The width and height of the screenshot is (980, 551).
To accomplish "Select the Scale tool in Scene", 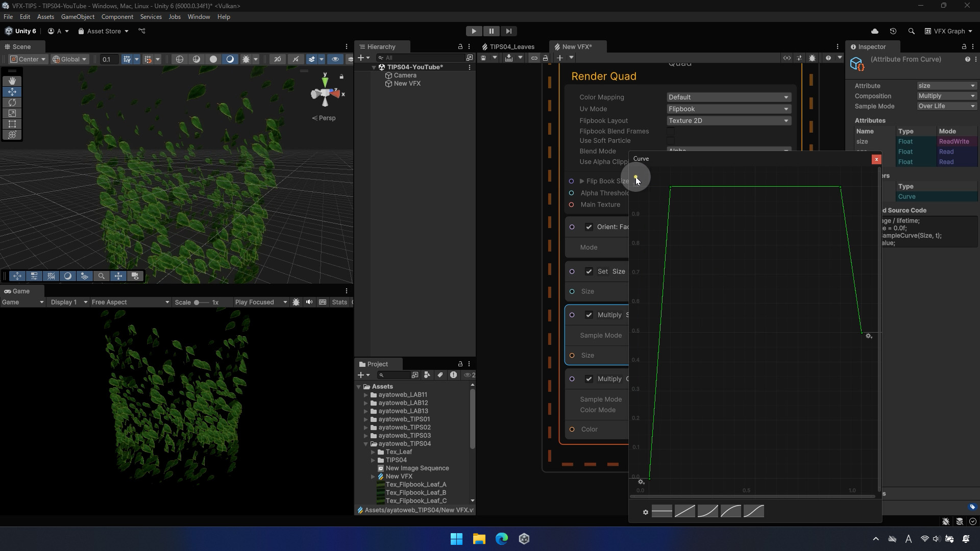I will 12,113.
